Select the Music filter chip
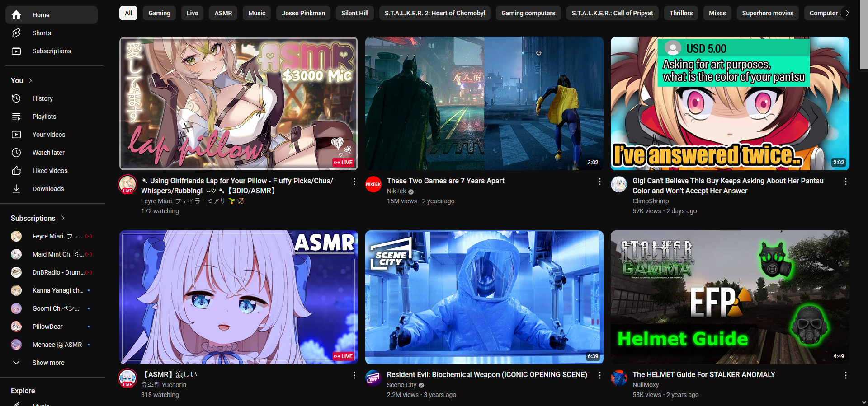This screenshot has height=406, width=868. click(x=257, y=13)
